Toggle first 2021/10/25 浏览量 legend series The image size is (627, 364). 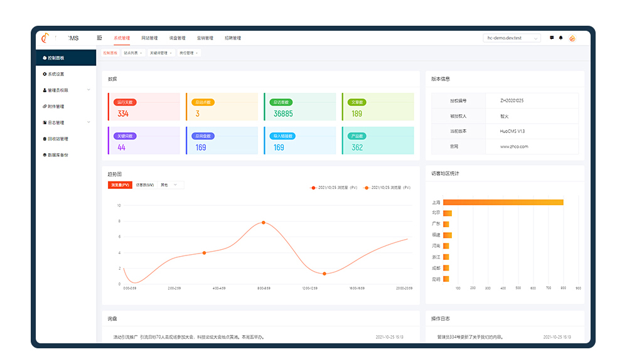[x=334, y=188]
